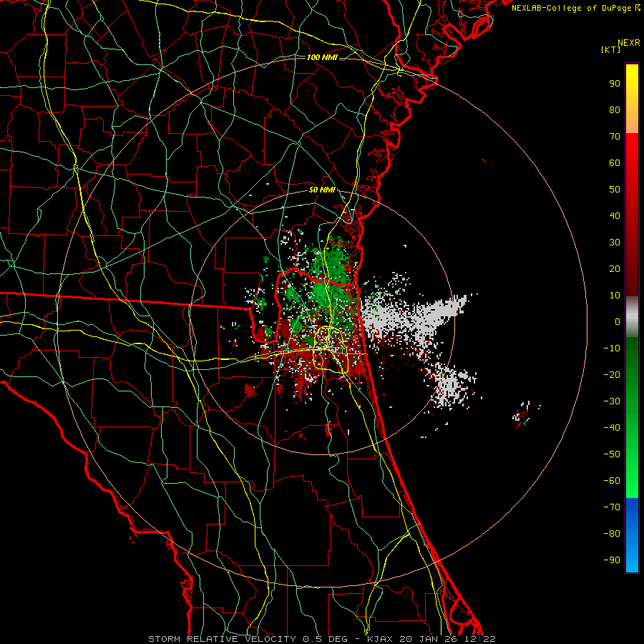
Task: Click the [KT] units label
Action: tap(611, 49)
